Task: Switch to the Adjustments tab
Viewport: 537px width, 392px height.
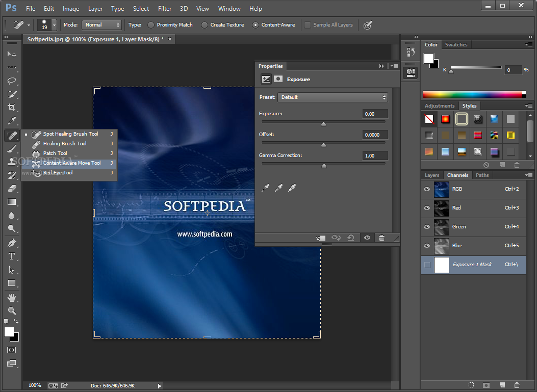Action: [x=440, y=106]
